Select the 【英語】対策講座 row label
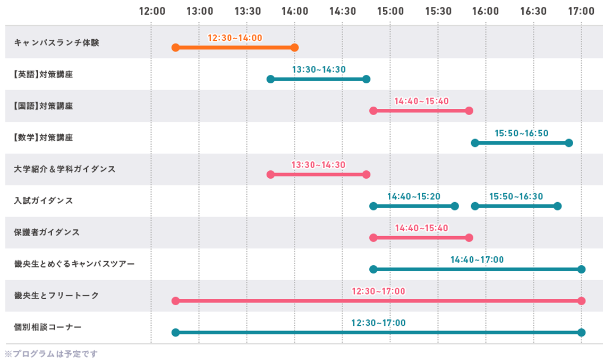 coord(44,74)
